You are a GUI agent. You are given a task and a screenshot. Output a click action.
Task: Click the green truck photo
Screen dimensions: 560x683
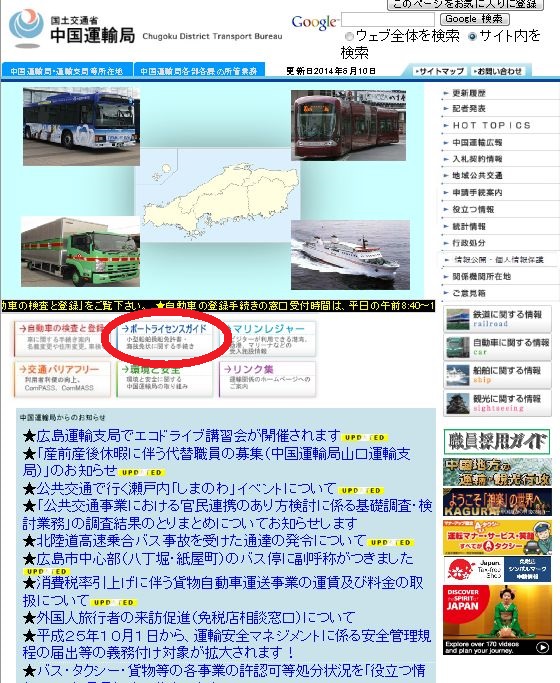tap(81, 252)
